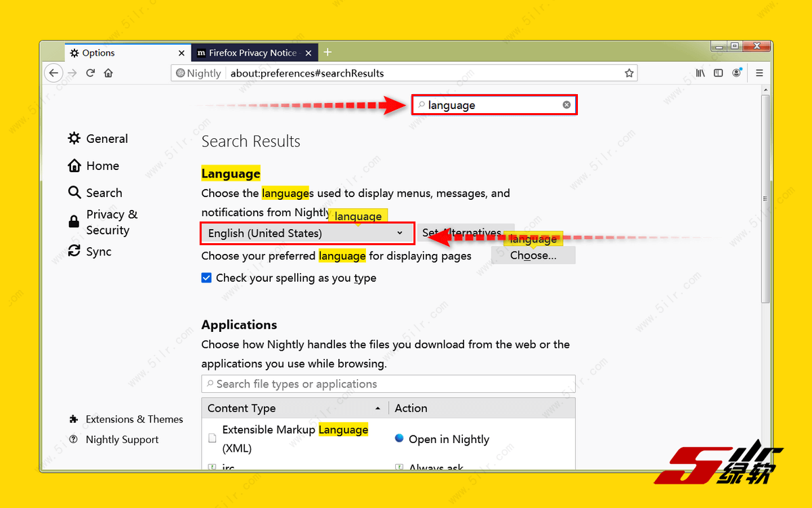
Task: Toggle the sidebar view icon
Action: pos(719,73)
